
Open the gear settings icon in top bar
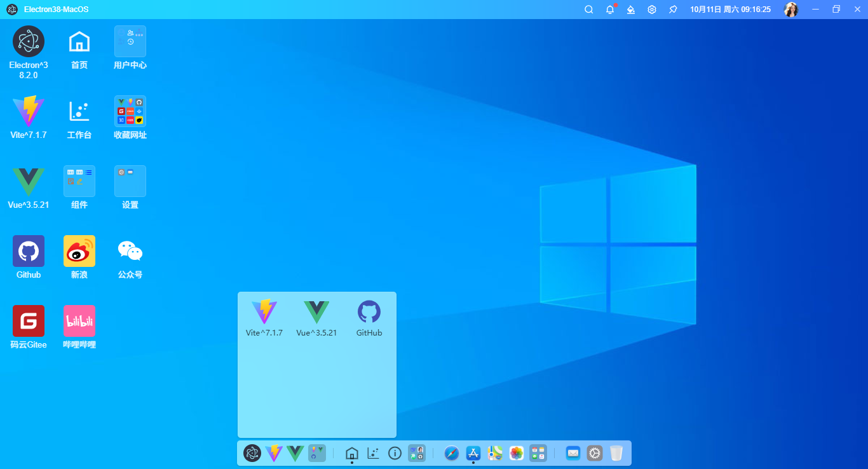coord(652,10)
